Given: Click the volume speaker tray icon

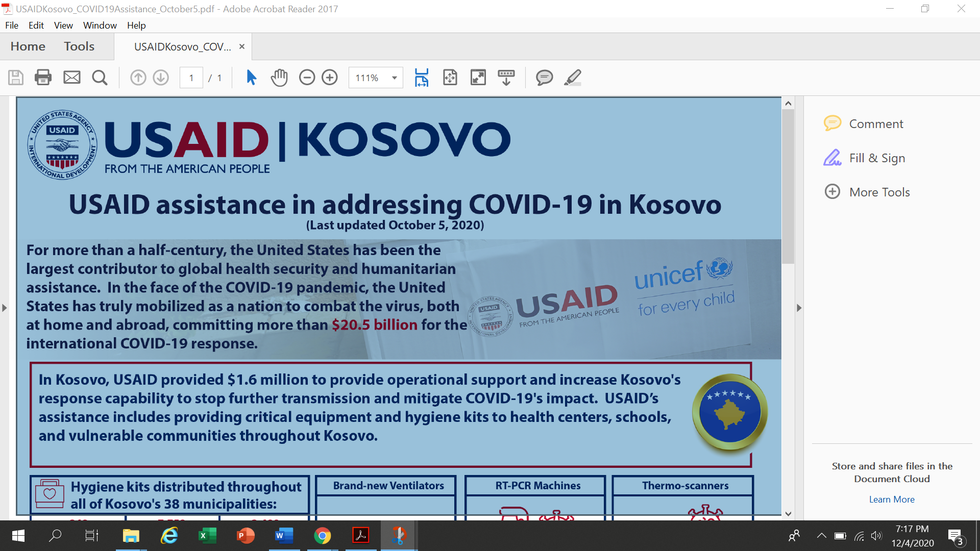Looking at the screenshot, I should point(876,536).
